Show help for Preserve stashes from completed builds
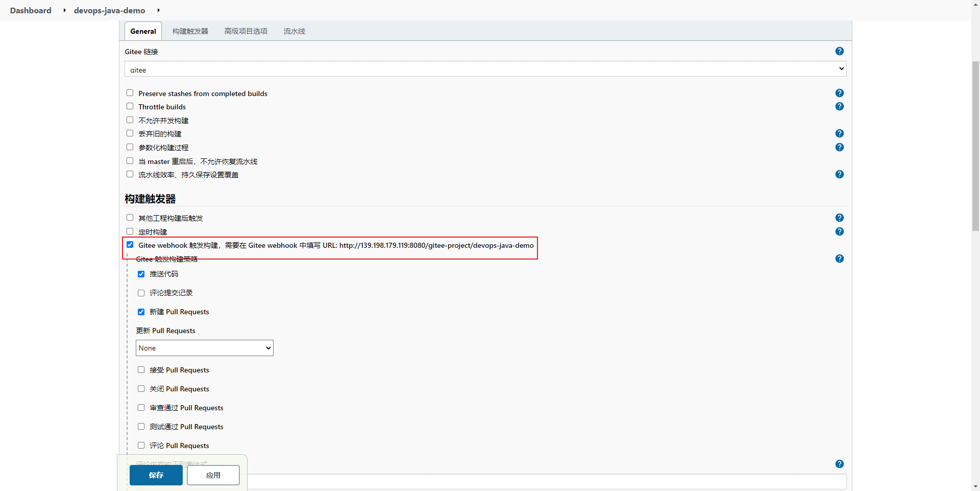Image resolution: width=980 pixels, height=491 pixels. point(839,93)
